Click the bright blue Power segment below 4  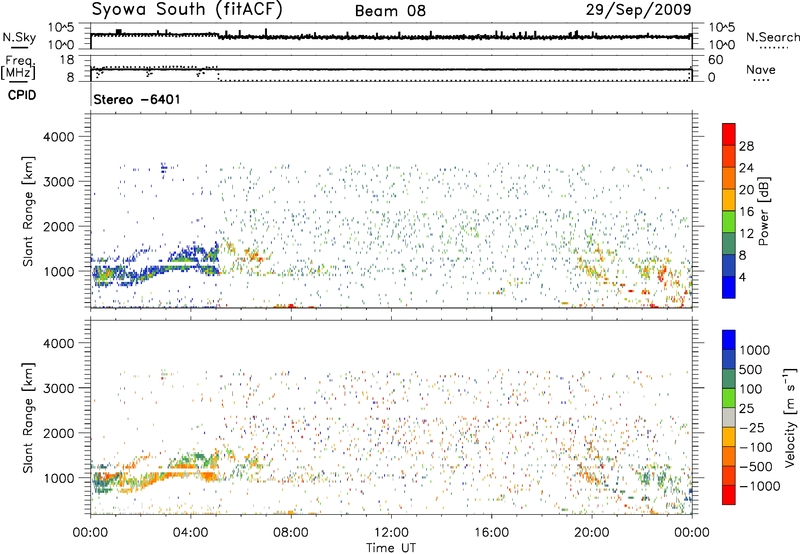pos(729,287)
